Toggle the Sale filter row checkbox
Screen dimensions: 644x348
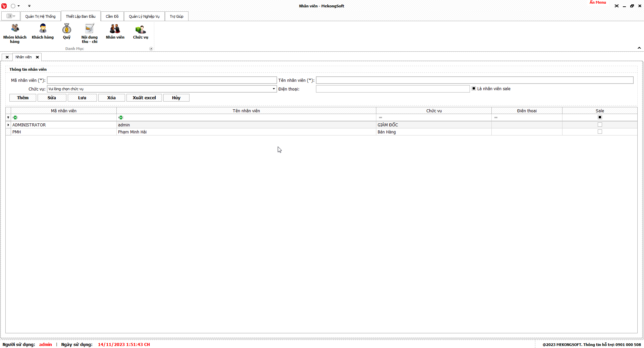point(600,117)
